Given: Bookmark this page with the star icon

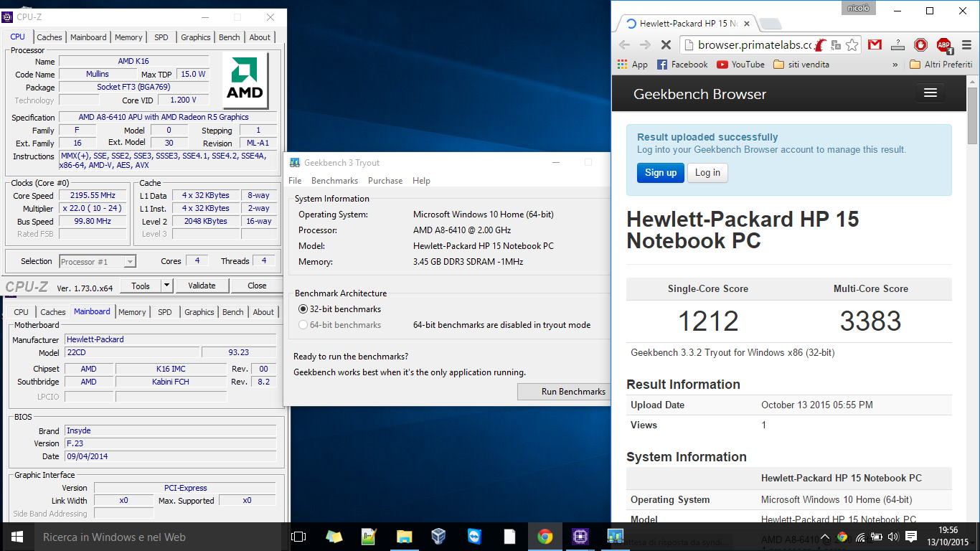Looking at the screenshot, I should point(852,44).
